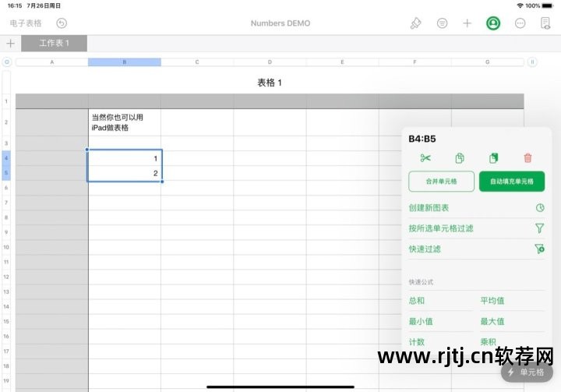Tap the Numbers DEMO document title
The height and width of the screenshot is (392, 561).
pyautogui.click(x=280, y=23)
